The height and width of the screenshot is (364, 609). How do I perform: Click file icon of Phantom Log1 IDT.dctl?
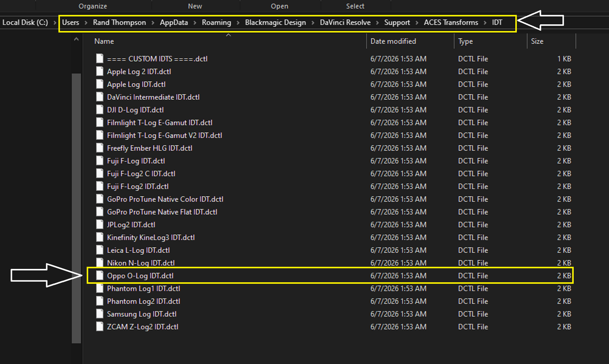pos(99,288)
